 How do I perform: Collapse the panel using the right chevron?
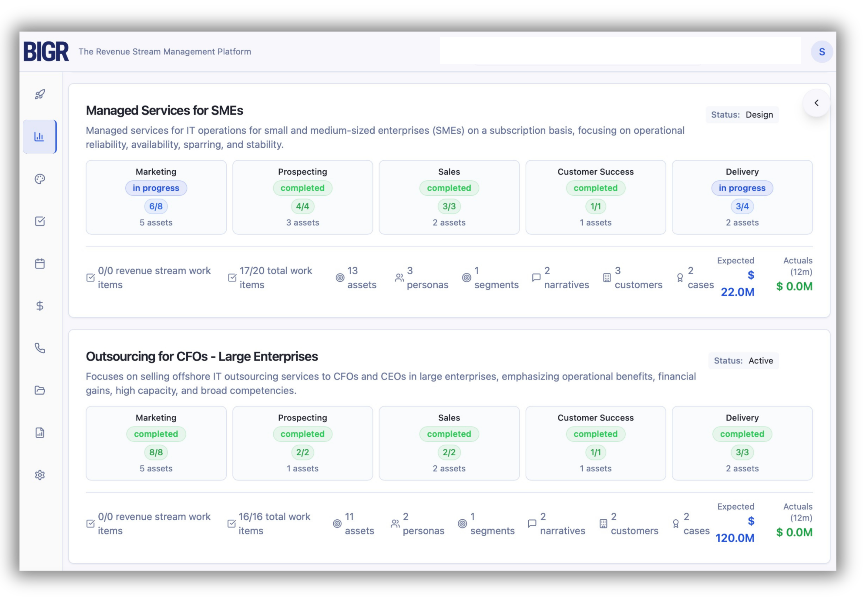click(x=816, y=103)
